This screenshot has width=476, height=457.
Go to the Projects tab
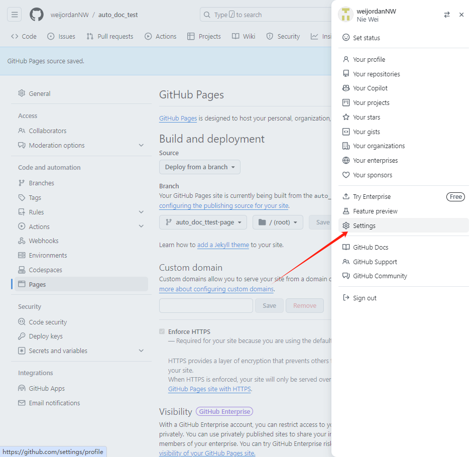coord(204,37)
